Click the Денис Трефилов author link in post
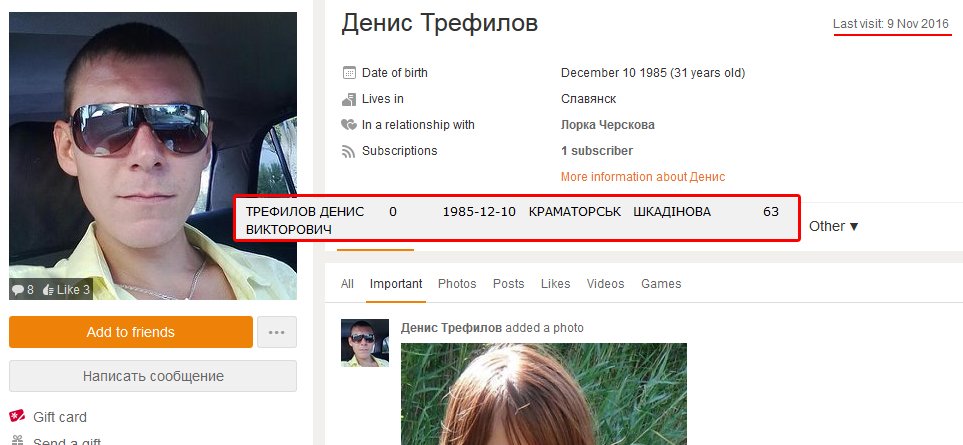Screen dimensions: 963x445 [451, 328]
